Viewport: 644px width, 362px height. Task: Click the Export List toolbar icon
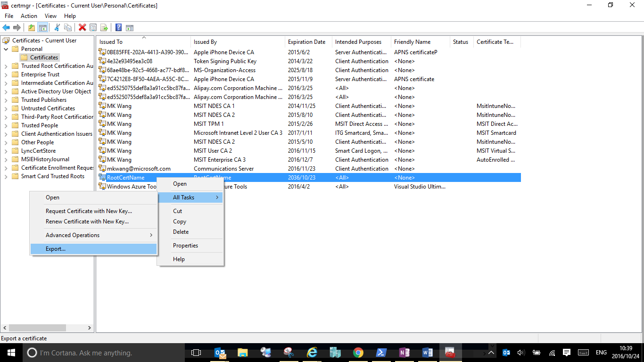[x=104, y=28]
